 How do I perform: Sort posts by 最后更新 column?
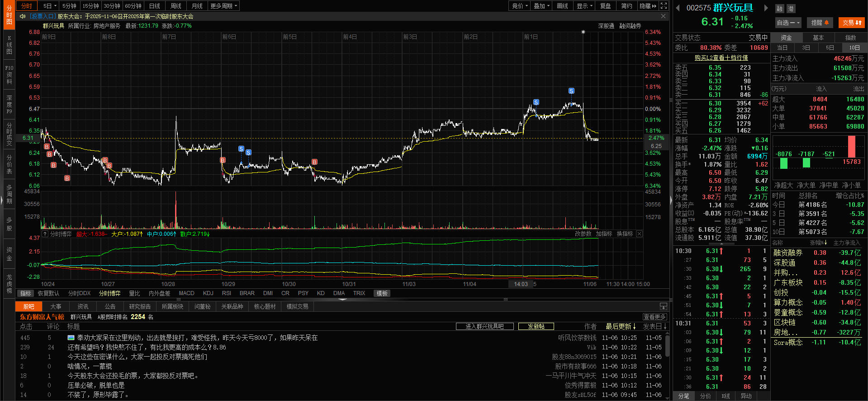pos(621,326)
